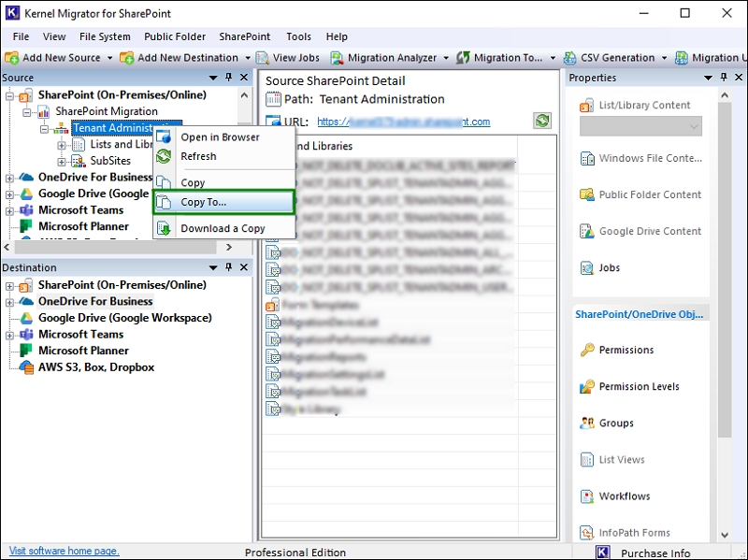Click the Source tree scroll up arrow

click(x=244, y=95)
